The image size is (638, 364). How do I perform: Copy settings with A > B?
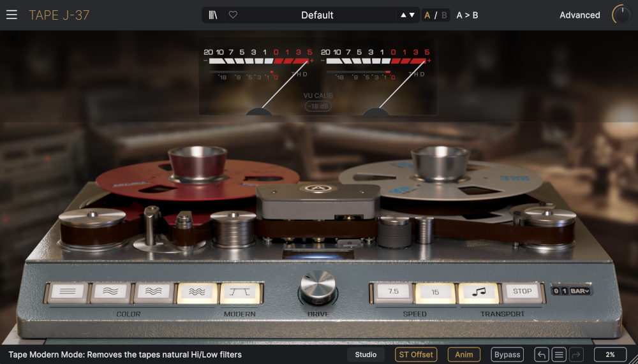coord(467,15)
